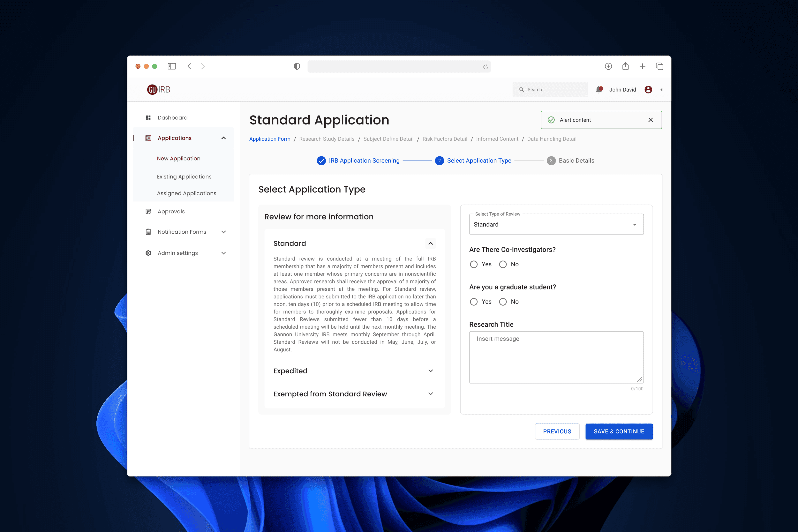The image size is (798, 532).
Task: Show the tab overview icon
Action: [659, 66]
